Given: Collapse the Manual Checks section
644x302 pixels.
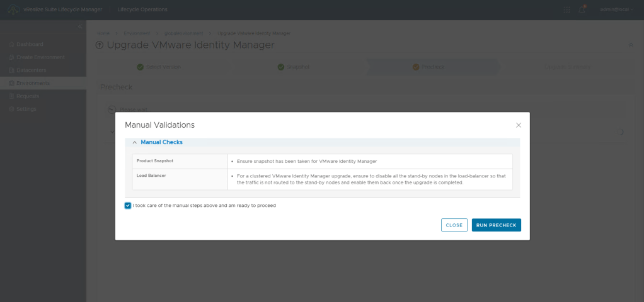Looking at the screenshot, I should click(x=135, y=143).
